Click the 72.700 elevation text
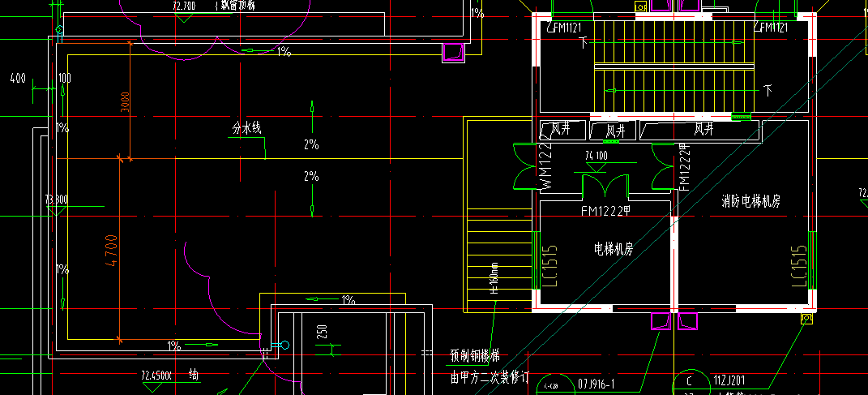 (184, 6)
